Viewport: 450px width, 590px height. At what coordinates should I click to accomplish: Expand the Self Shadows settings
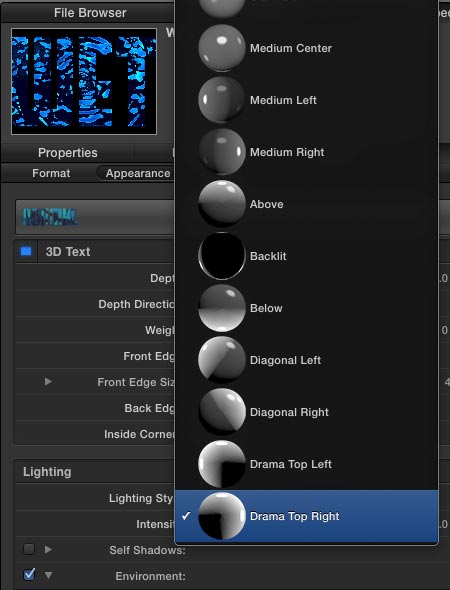48,549
